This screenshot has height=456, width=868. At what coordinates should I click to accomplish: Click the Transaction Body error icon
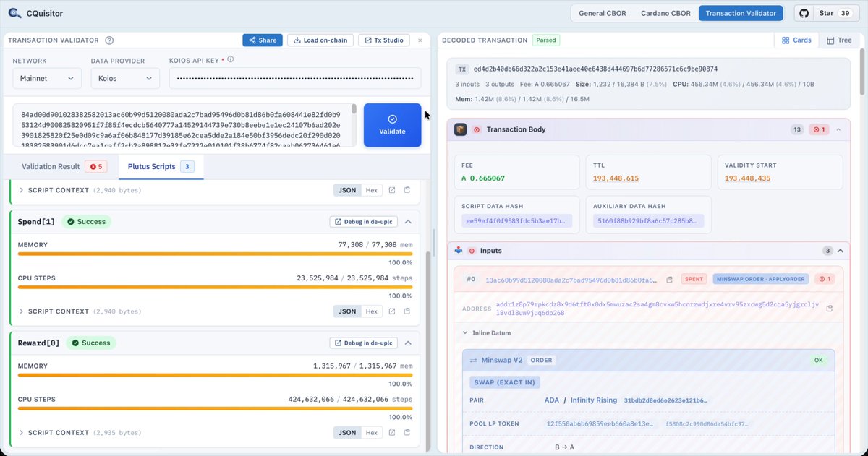[x=476, y=129]
